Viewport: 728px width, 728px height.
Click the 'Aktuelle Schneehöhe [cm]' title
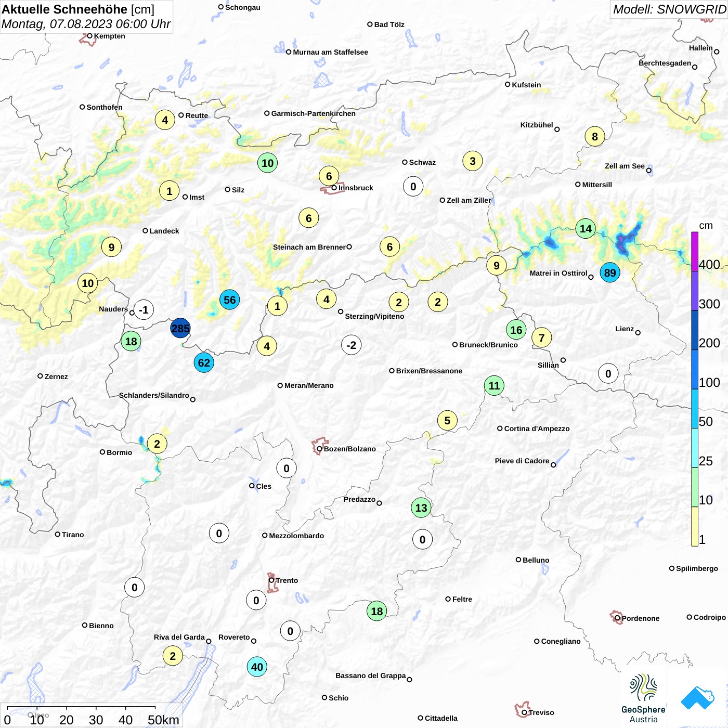[78, 9]
